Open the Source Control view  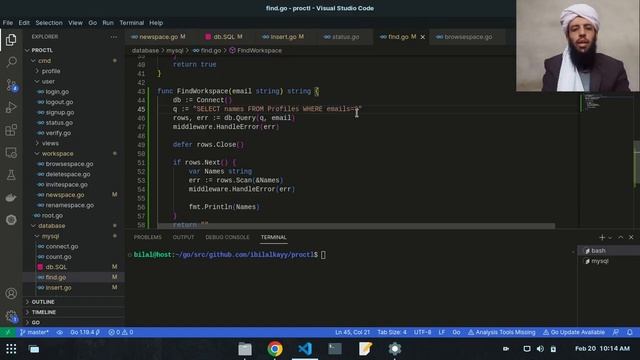[x=11, y=85]
